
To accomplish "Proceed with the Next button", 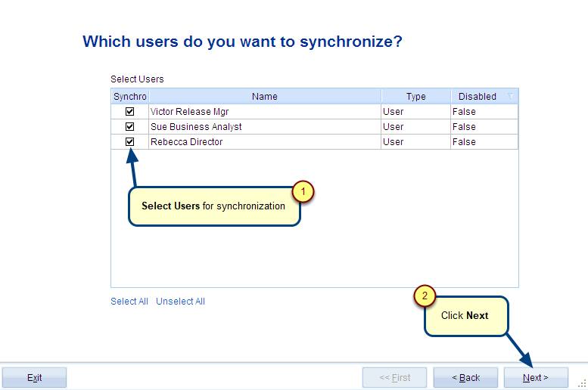I will (x=536, y=377).
